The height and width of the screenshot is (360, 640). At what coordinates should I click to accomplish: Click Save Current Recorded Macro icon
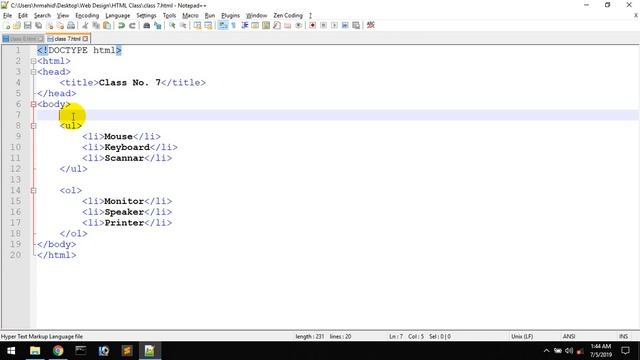(356, 25)
